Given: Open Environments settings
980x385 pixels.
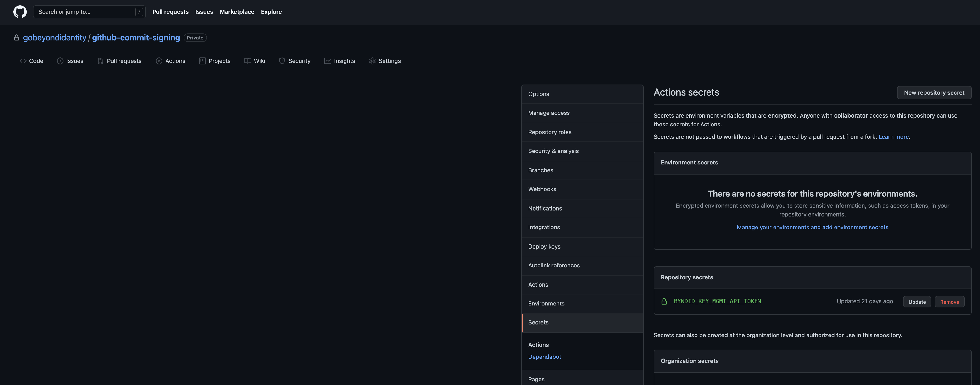Looking at the screenshot, I should (582, 304).
